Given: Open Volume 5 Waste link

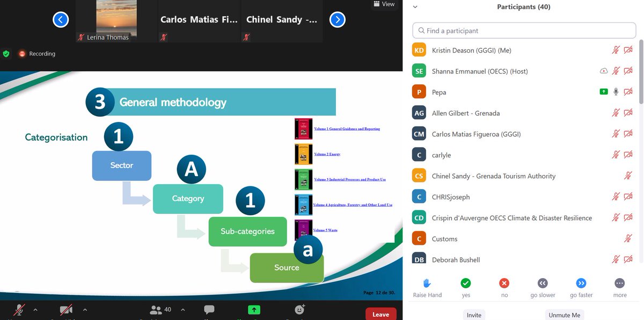Looking at the screenshot, I should [x=326, y=230].
